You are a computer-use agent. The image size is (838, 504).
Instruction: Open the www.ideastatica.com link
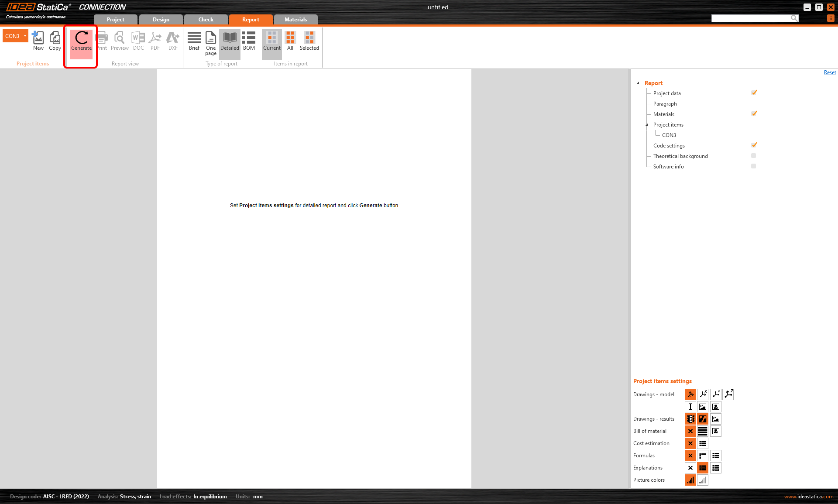point(808,497)
